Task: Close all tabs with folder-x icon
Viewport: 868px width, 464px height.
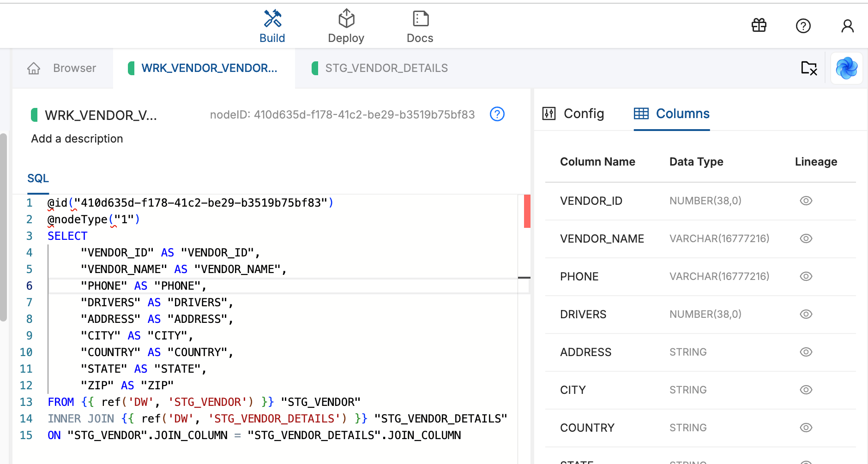Action: (809, 68)
